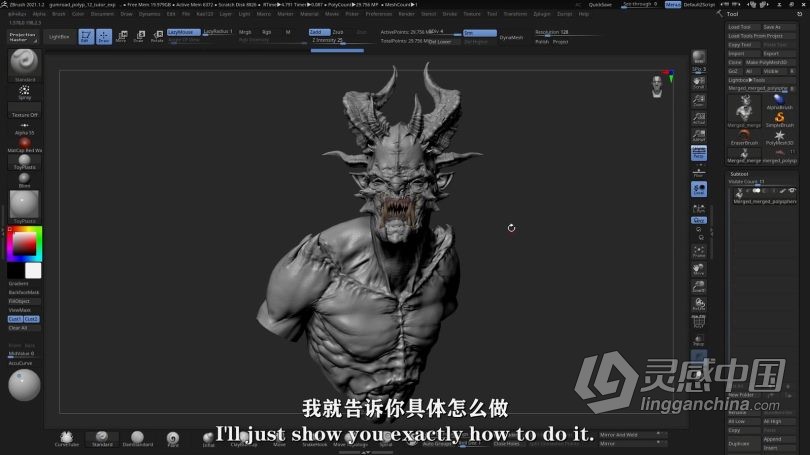
Task: Toggle the Floor grid
Action: pyautogui.click(x=699, y=172)
